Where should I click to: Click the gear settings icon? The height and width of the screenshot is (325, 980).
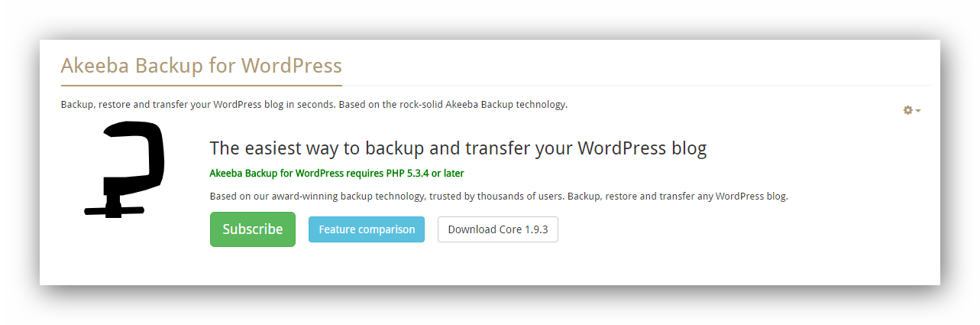(x=907, y=110)
